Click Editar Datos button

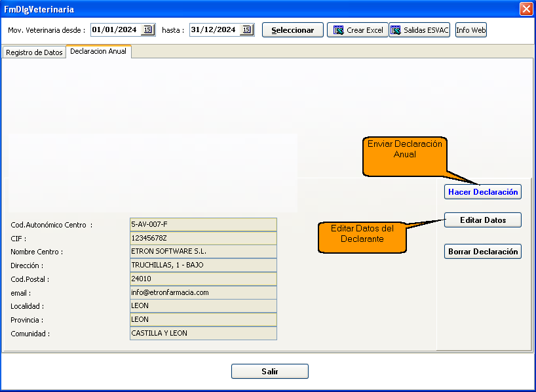coord(483,220)
